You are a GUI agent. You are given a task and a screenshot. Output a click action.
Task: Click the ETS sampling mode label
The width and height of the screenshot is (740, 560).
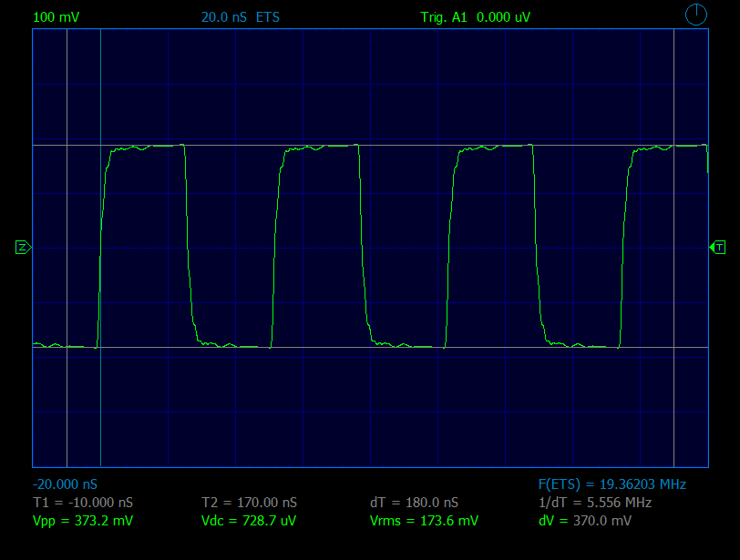tap(268, 17)
